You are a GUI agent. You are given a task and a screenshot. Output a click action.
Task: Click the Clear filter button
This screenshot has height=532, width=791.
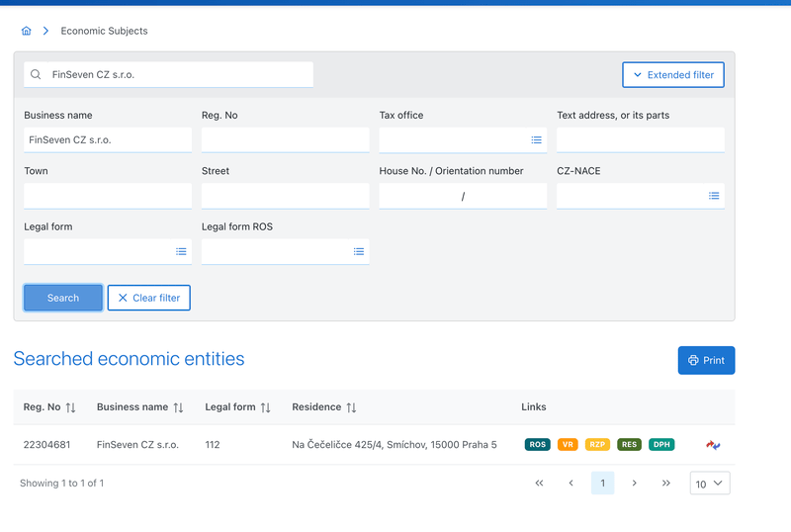pyautogui.click(x=149, y=298)
